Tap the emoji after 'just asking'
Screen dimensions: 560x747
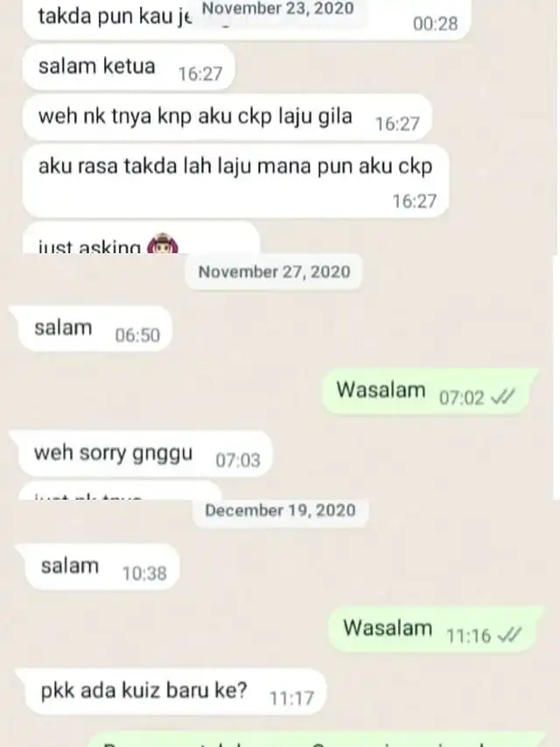[163, 244]
